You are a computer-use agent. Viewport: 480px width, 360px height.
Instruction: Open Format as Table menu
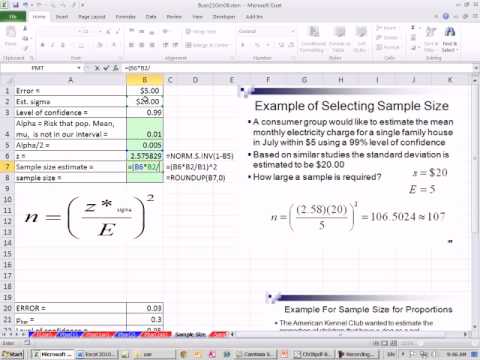339,39
